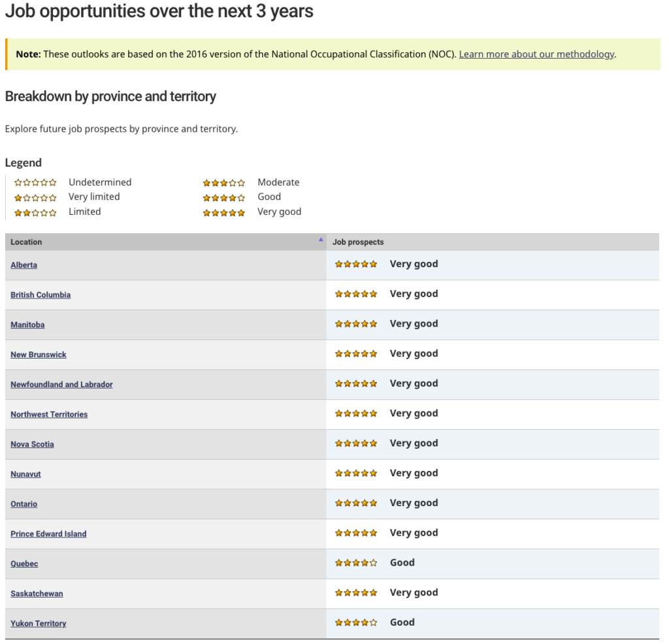Sort by Job prospects column header
This screenshot has width=669, height=644.
coord(358,242)
